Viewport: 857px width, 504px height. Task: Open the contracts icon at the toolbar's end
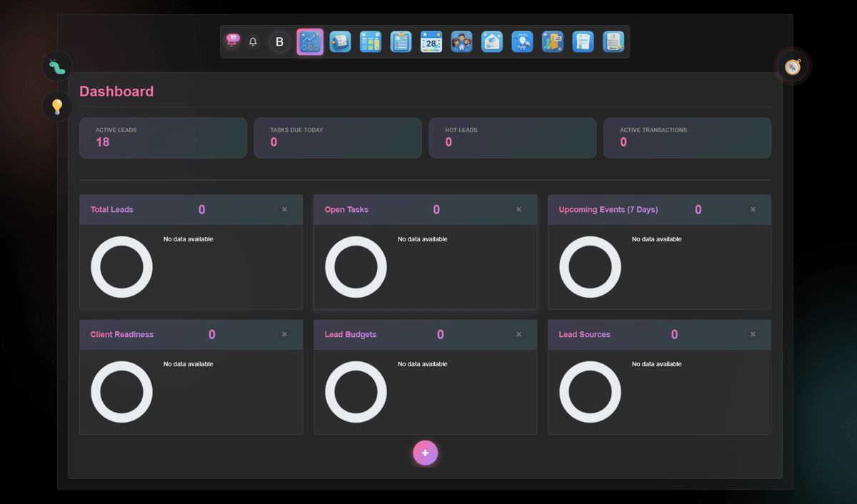[x=613, y=41]
